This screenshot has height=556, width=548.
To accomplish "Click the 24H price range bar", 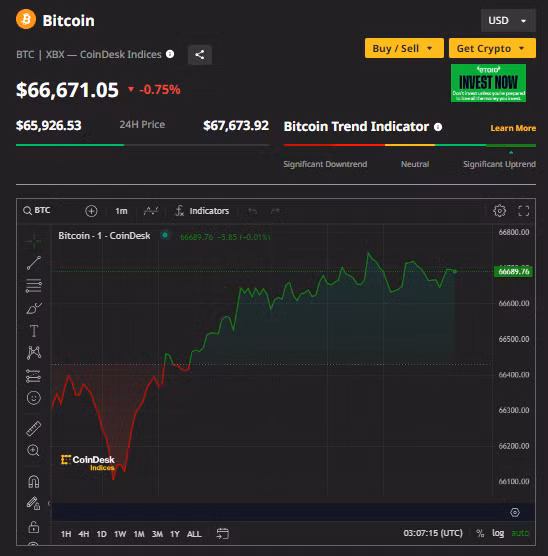I will tap(143, 145).
